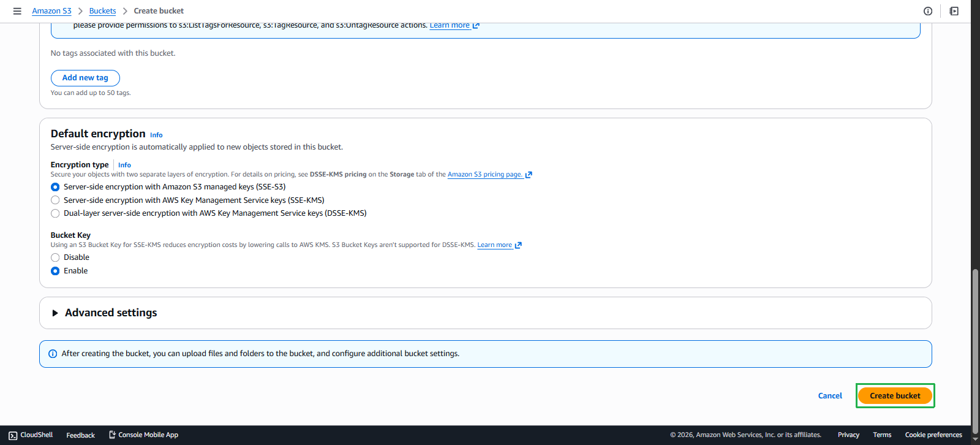Open the Terms footer link
The width and height of the screenshot is (980, 445).
(882, 435)
